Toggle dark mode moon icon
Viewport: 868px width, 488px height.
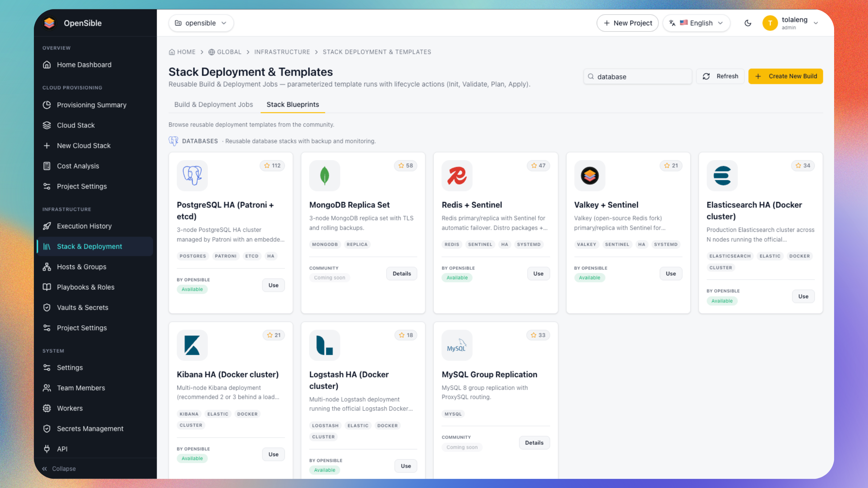click(748, 23)
